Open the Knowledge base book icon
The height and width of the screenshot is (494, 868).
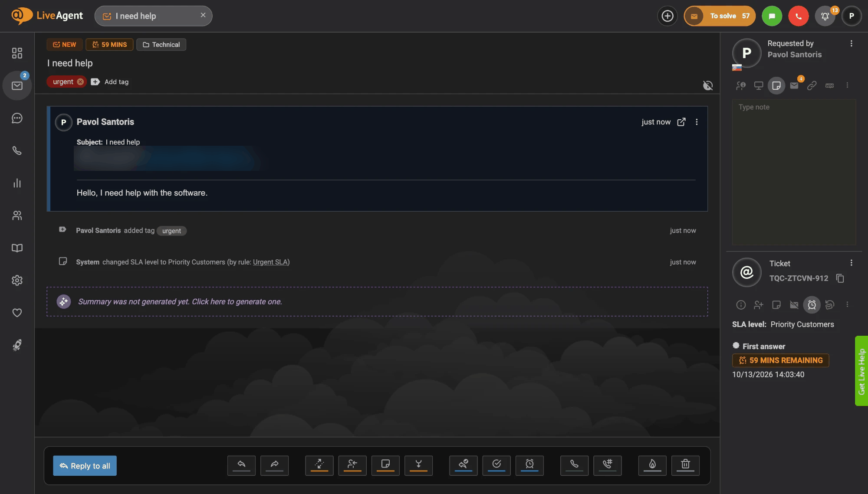pyautogui.click(x=17, y=248)
